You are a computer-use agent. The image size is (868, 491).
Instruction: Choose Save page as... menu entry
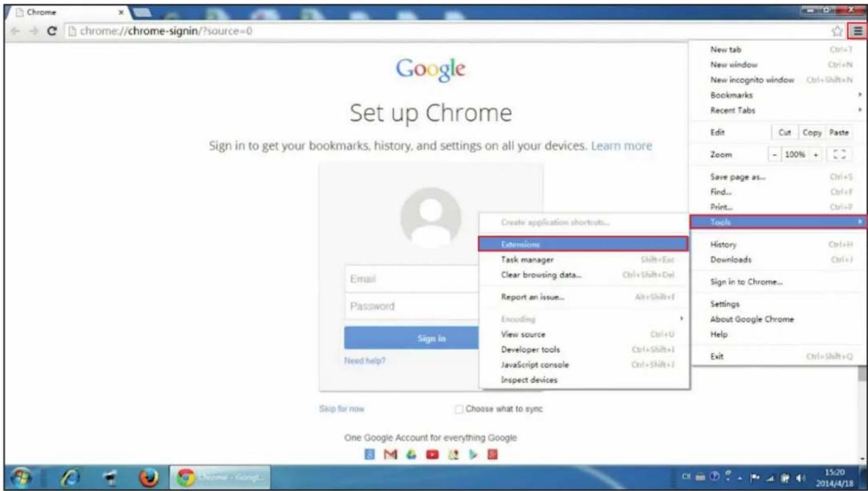pos(778,177)
